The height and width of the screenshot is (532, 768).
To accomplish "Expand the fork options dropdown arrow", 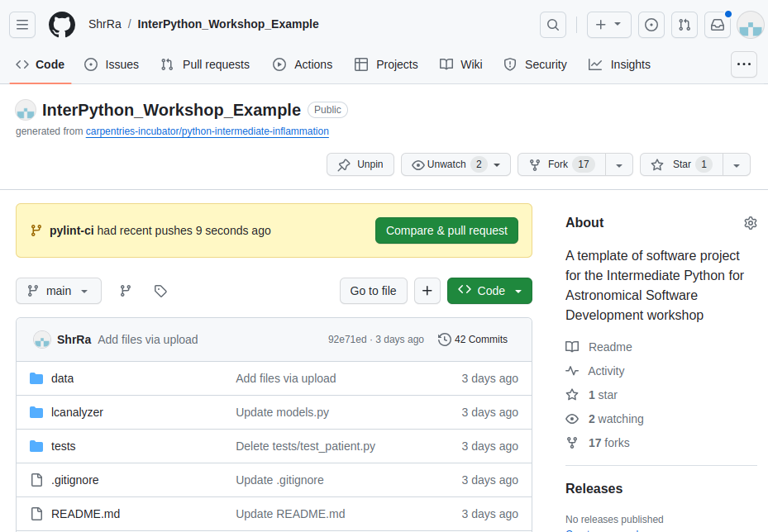I will (619, 165).
